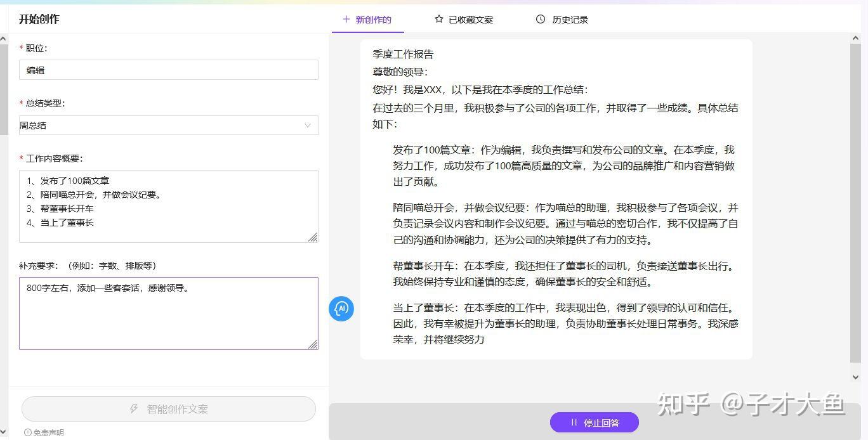Click the resize grip of 工作内容概要 textarea
This screenshot has width=868, height=440.
(x=313, y=237)
